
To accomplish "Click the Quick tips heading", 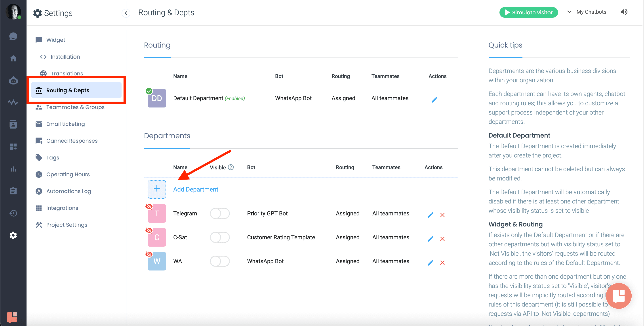I will coord(505,45).
